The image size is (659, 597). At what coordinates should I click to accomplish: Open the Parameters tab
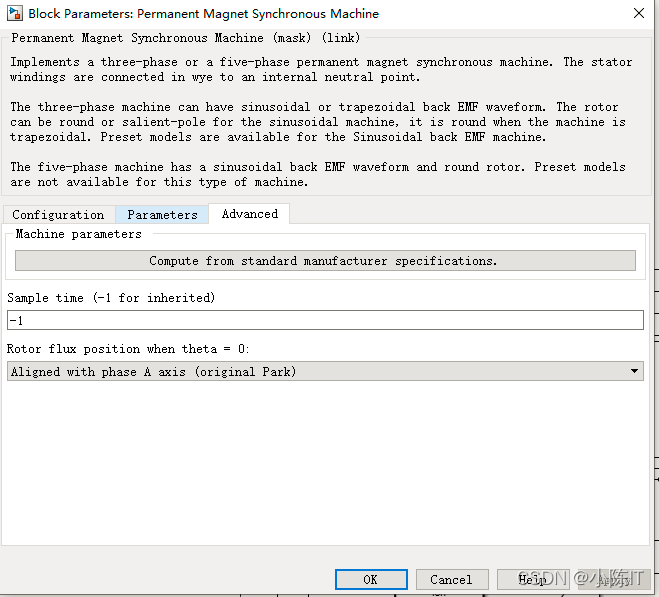click(x=162, y=214)
